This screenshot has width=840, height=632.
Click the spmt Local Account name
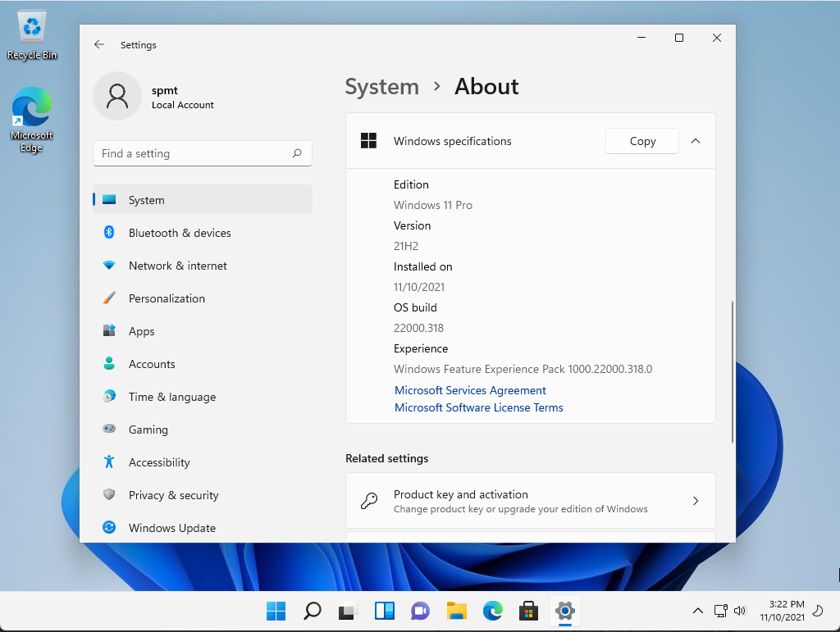tap(183, 97)
